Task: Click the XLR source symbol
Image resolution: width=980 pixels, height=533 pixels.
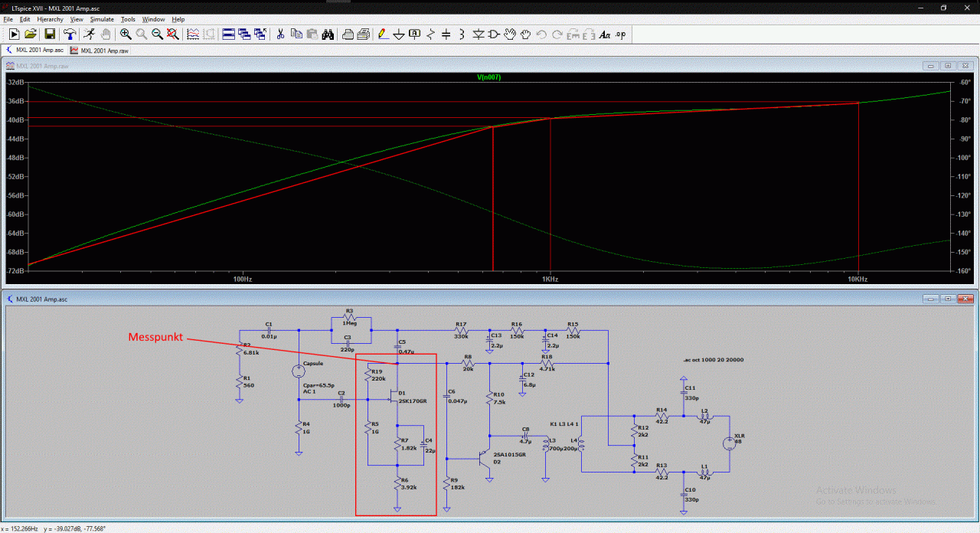Action: [729, 444]
